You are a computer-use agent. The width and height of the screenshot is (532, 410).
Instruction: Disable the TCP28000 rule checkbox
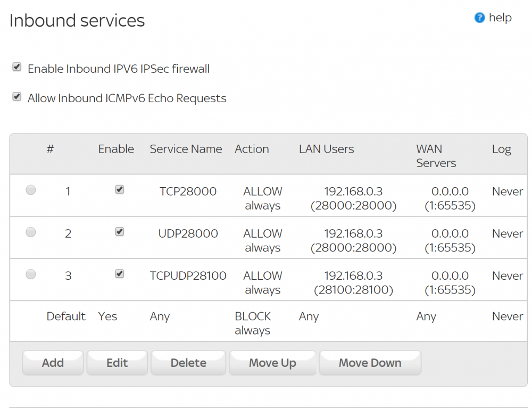pyautogui.click(x=120, y=190)
